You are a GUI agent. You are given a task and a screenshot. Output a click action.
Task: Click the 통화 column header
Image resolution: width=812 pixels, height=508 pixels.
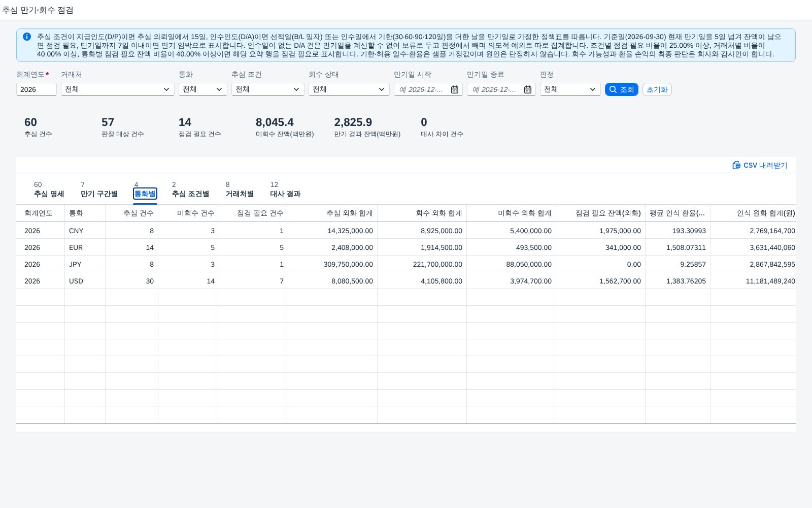[85, 213]
